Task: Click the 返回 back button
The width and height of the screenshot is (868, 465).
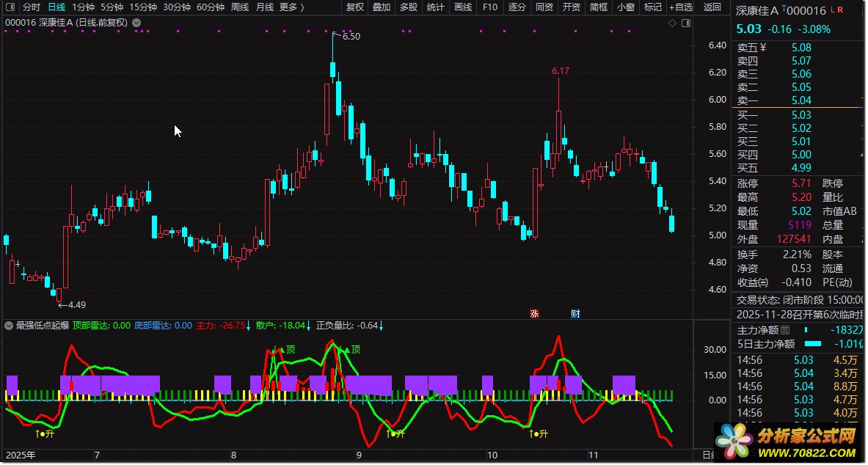Action: [712, 7]
